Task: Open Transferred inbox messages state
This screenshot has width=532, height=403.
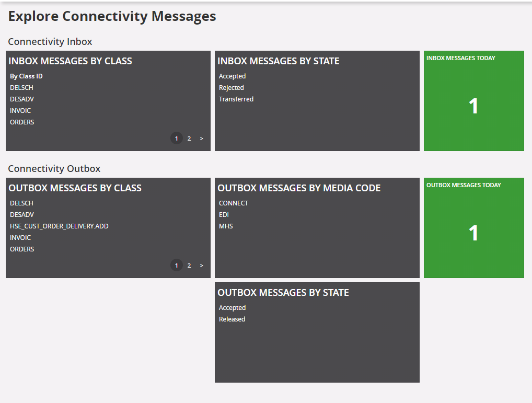Action: click(236, 99)
